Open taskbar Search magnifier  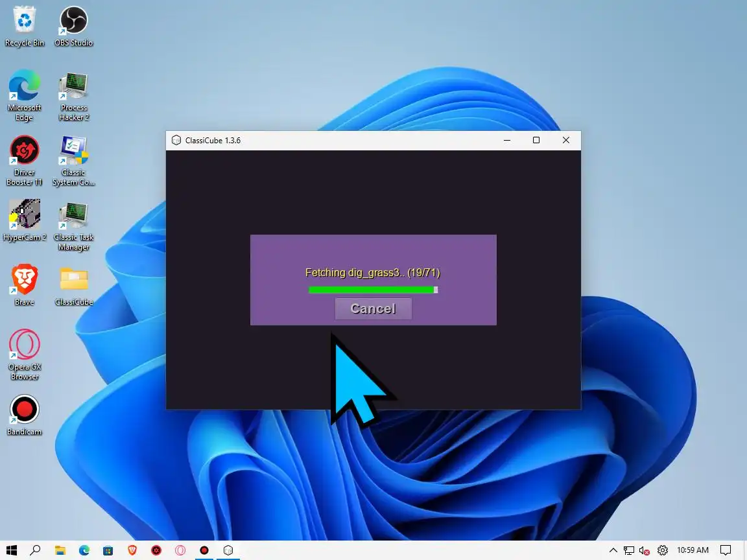pos(35,550)
